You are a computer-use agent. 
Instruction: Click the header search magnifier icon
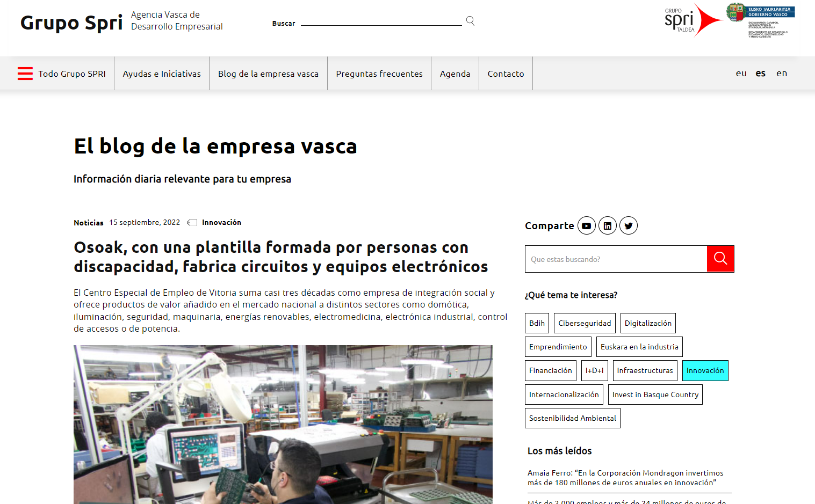point(470,21)
